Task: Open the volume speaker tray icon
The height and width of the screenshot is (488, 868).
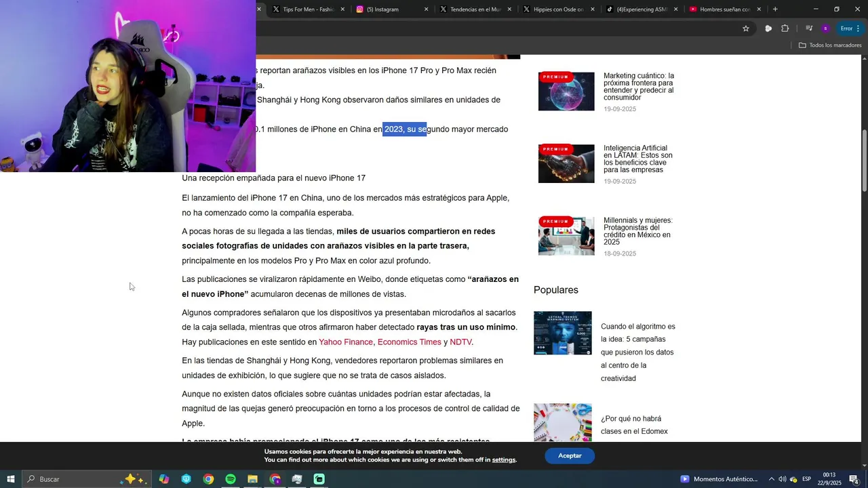Action: 783,479
